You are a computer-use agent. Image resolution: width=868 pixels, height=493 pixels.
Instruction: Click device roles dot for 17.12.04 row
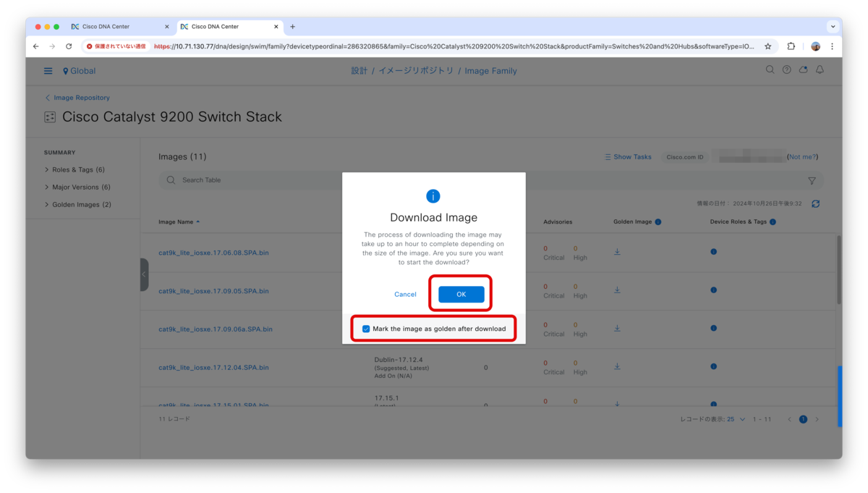(713, 366)
